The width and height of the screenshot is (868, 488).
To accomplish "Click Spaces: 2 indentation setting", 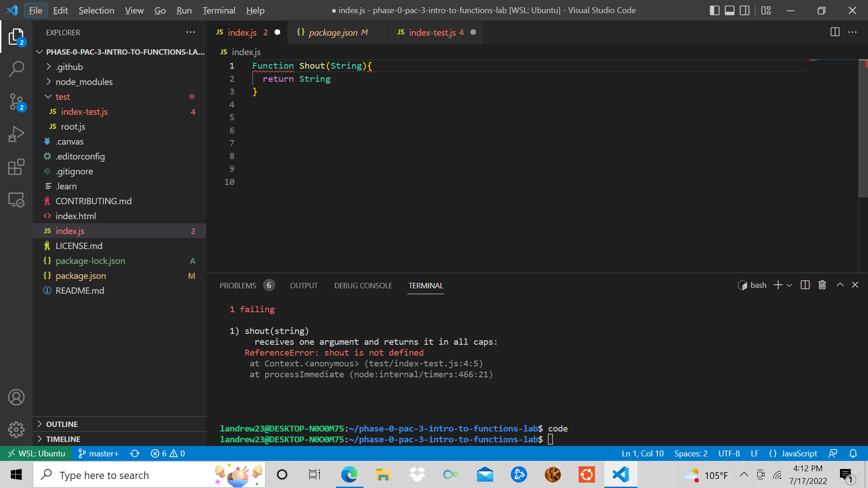I will [x=691, y=453].
